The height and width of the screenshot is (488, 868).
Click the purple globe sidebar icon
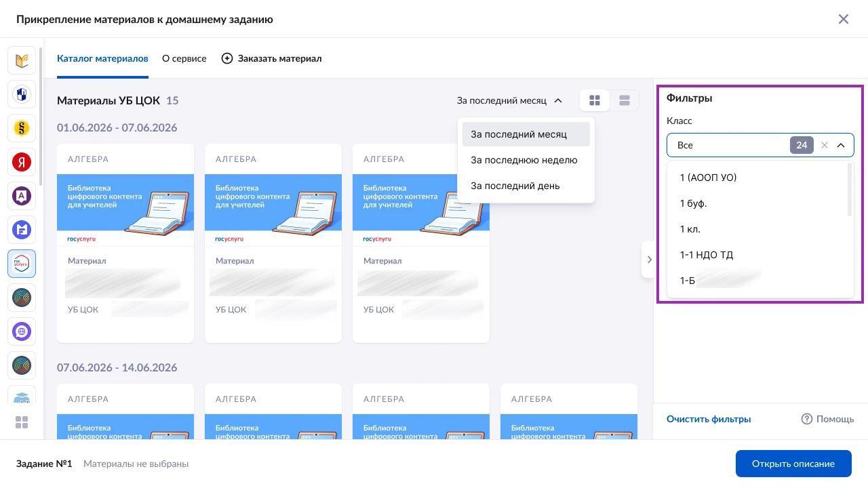[22, 331]
